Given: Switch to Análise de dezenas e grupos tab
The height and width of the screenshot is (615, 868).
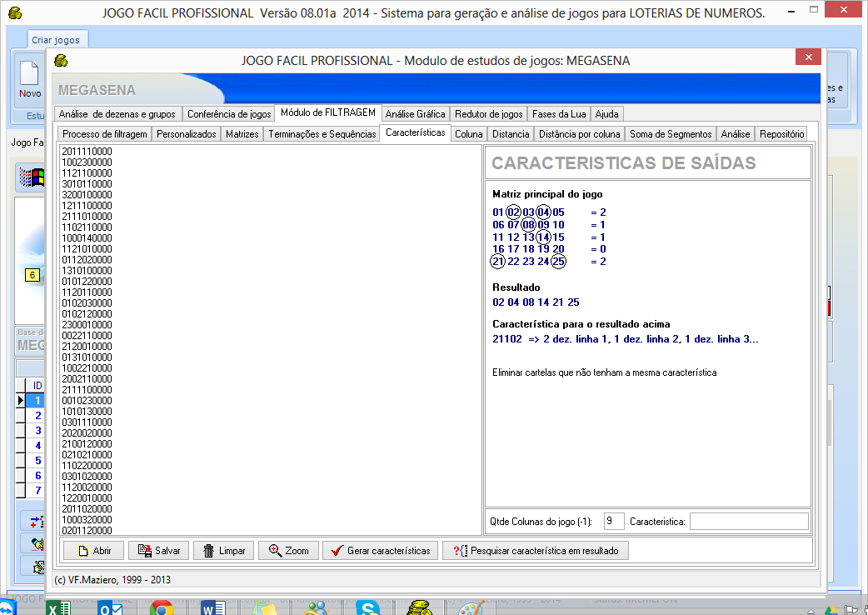Looking at the screenshot, I should tap(117, 114).
